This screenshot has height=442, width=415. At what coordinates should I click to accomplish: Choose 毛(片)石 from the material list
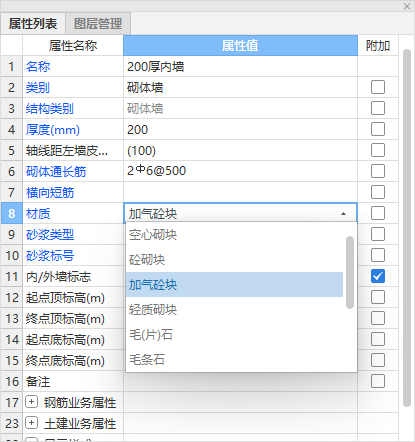click(234, 335)
